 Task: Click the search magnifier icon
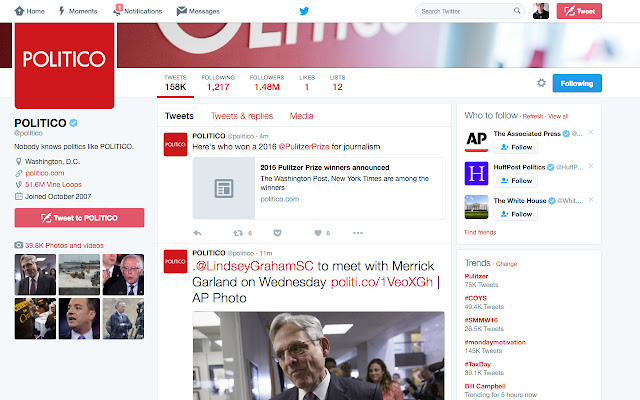click(x=517, y=11)
